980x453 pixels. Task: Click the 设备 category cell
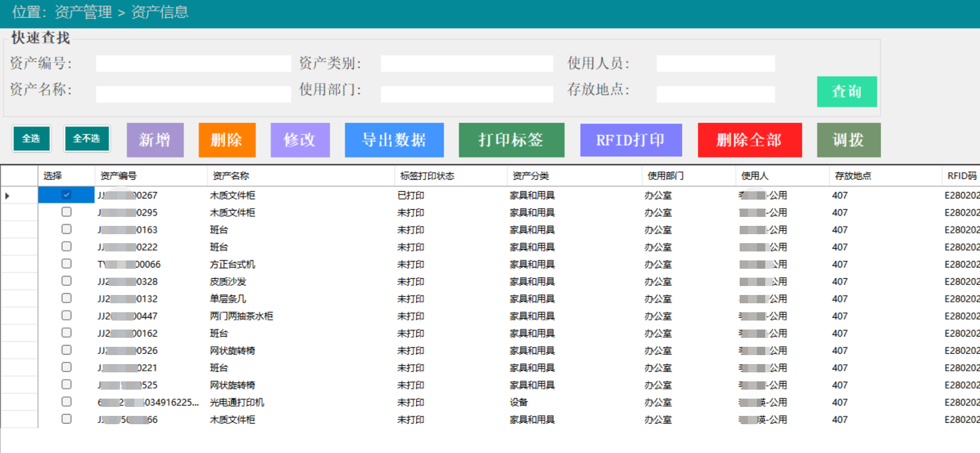[574, 402]
